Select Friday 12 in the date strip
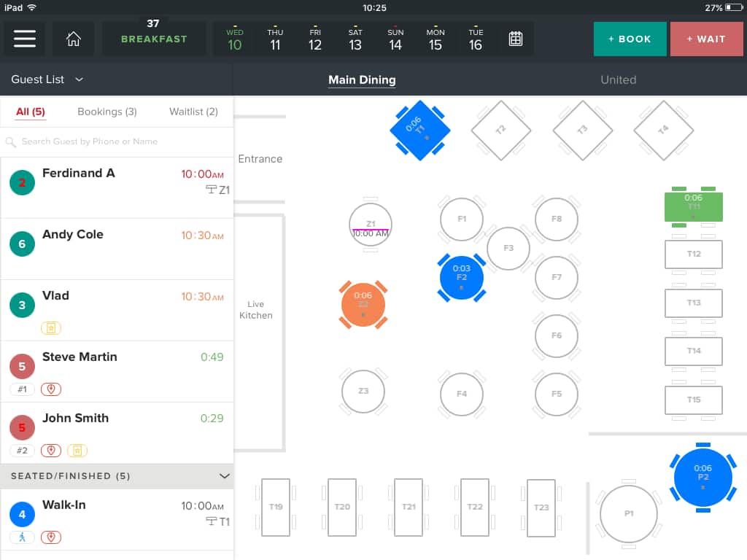This screenshot has height=560, width=747. click(x=315, y=39)
